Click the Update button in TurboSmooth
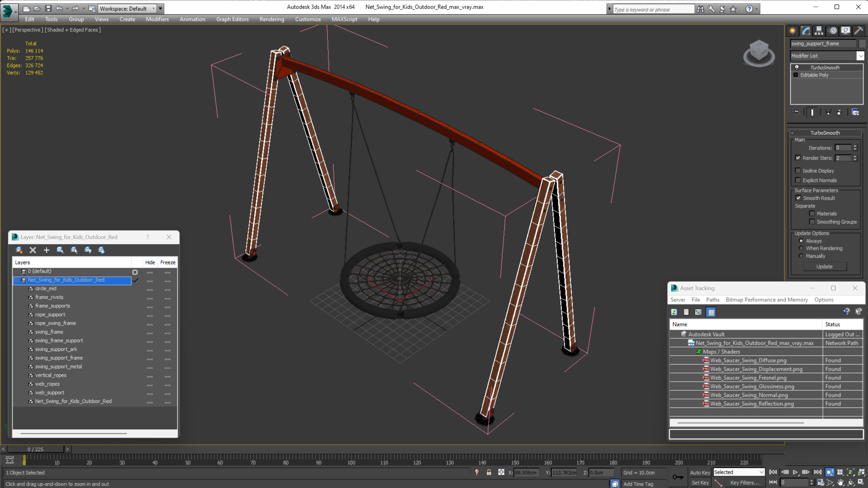Screen dimensions: 868x488 [824, 266]
